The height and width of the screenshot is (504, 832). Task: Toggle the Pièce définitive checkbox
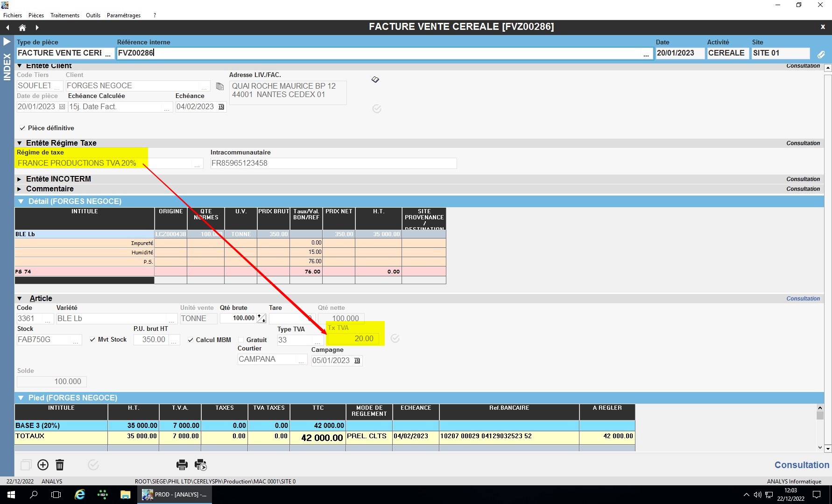pyautogui.click(x=22, y=128)
